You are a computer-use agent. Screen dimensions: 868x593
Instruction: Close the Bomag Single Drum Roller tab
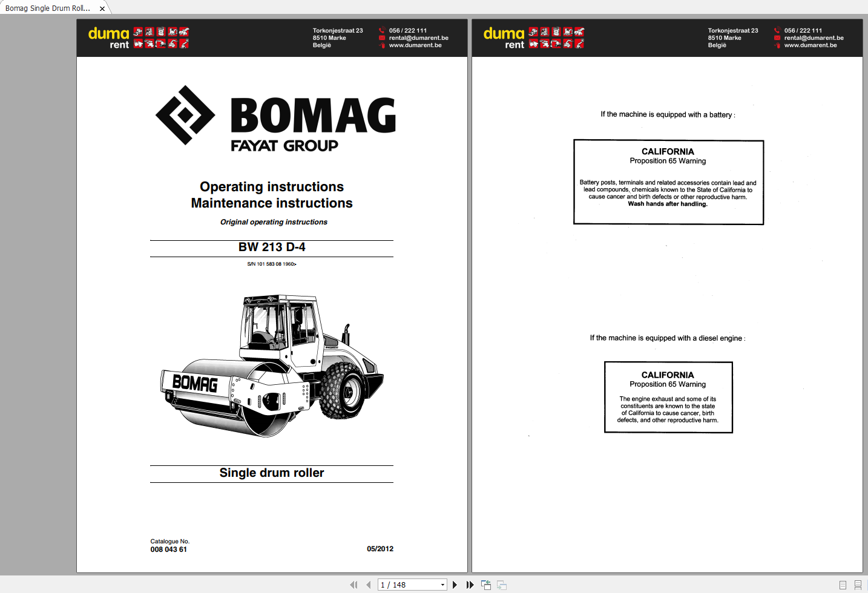[102, 8]
